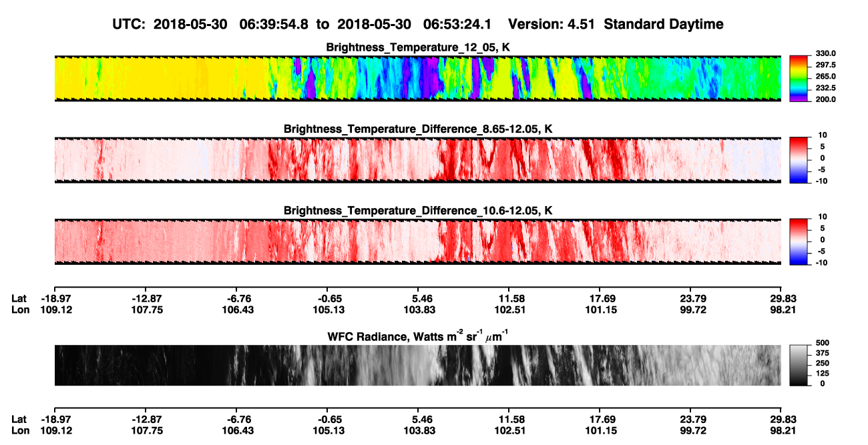Click the '-10' label on 10.6-12.05 colorbar

(x=823, y=262)
